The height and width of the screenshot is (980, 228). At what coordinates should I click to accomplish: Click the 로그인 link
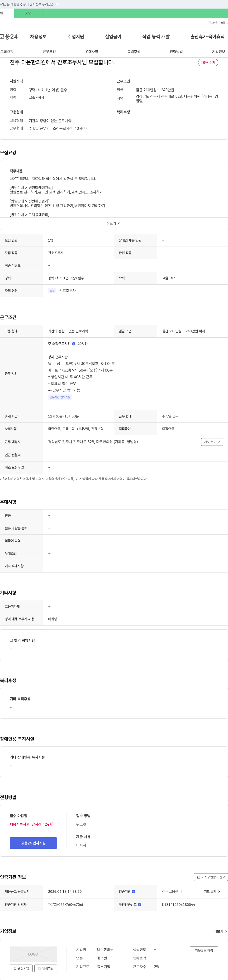[x=212, y=23]
